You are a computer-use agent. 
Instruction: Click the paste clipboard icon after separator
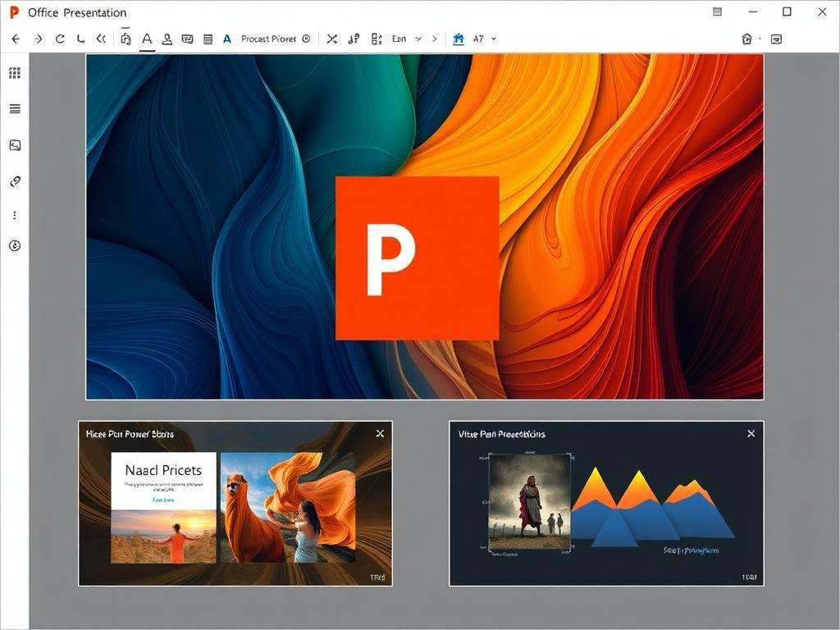click(x=126, y=39)
